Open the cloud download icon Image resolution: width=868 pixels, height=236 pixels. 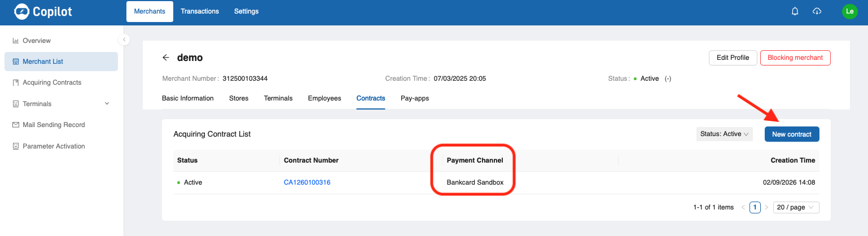pyautogui.click(x=817, y=11)
